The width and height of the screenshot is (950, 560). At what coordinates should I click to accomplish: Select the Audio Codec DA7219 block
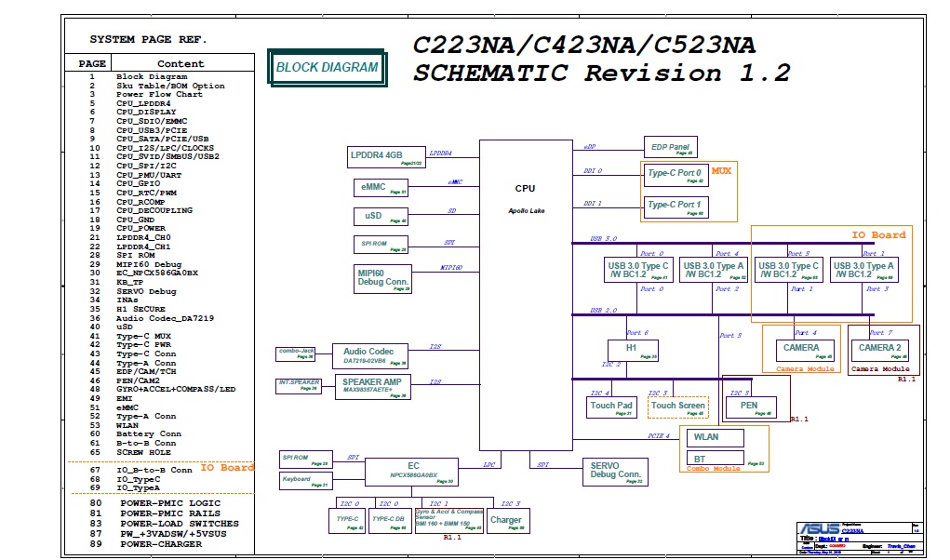370,356
